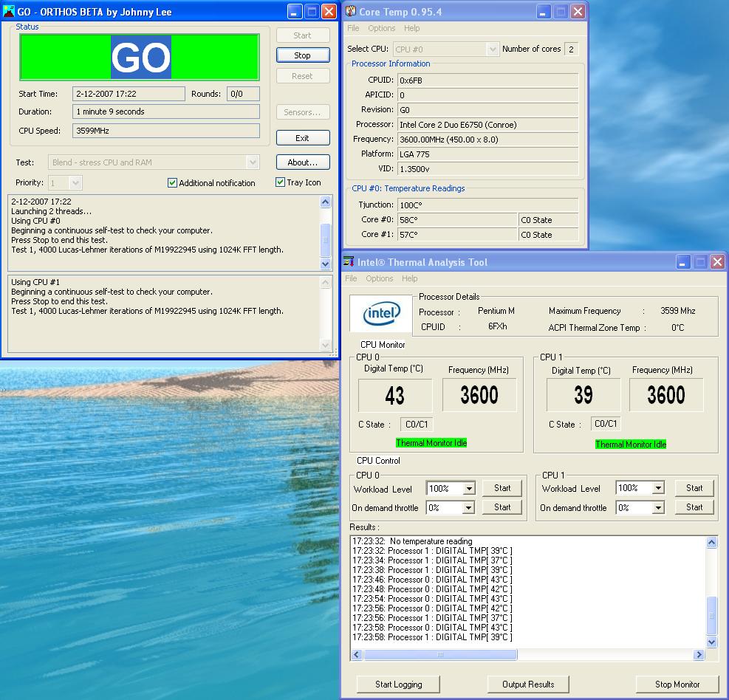Open Help menu in Thermal Analysis Tool
Screen dimensions: 729x700
[x=410, y=278]
